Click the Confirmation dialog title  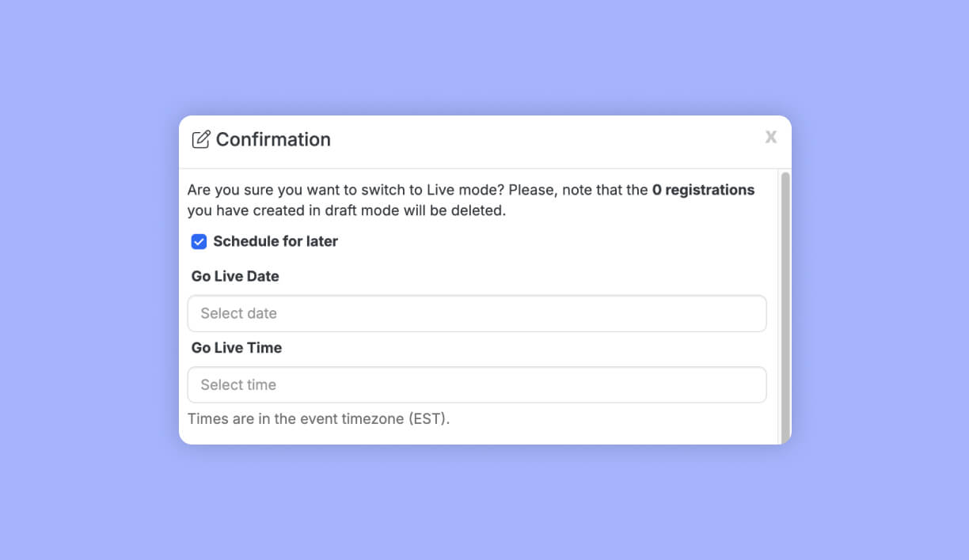coord(272,138)
